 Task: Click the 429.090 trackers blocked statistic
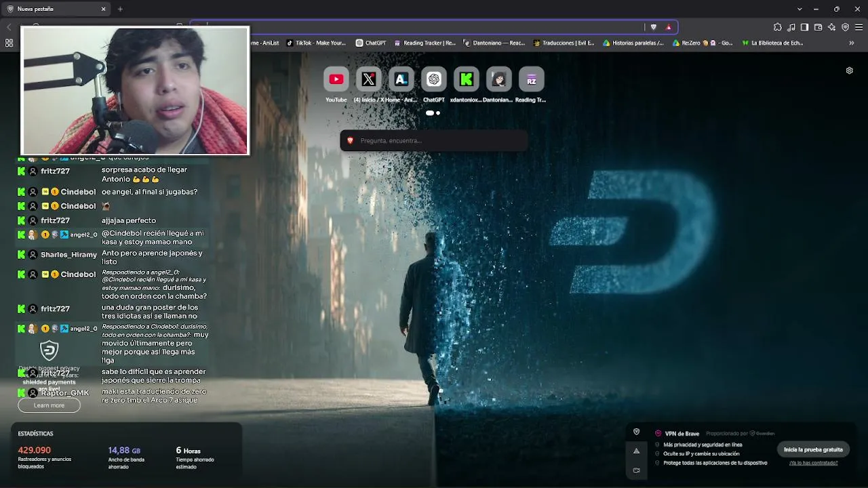coord(35,450)
